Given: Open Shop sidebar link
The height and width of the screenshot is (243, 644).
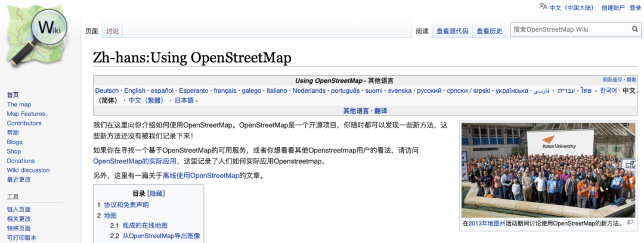Looking at the screenshot, I should point(14,151).
